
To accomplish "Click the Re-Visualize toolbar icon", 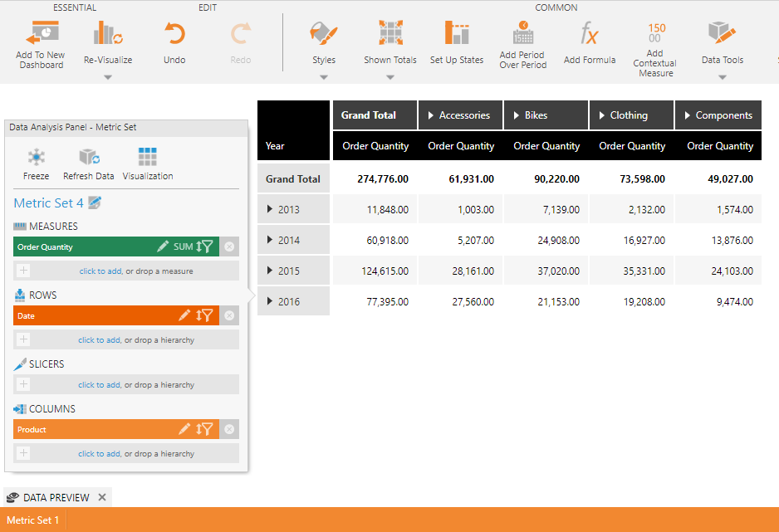I will click(x=108, y=32).
